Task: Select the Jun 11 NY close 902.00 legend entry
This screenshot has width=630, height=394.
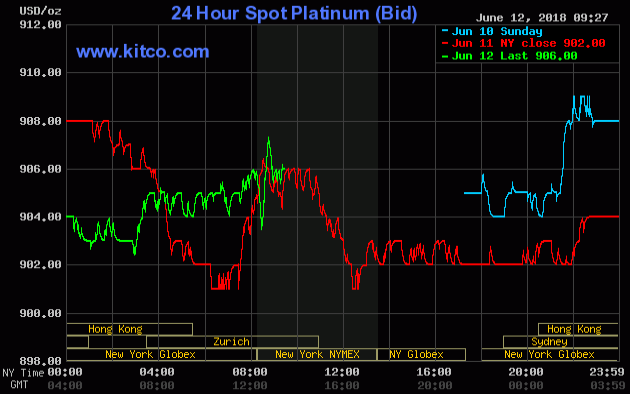Action: [x=524, y=43]
